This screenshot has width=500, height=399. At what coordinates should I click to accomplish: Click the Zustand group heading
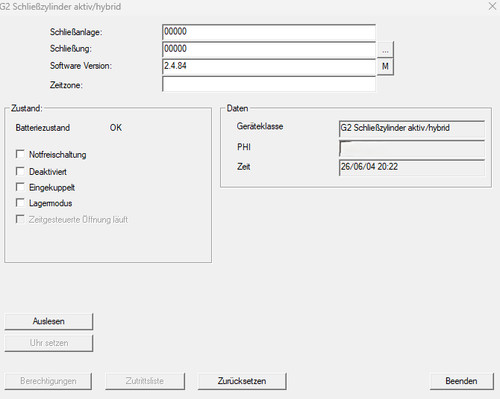click(27, 108)
